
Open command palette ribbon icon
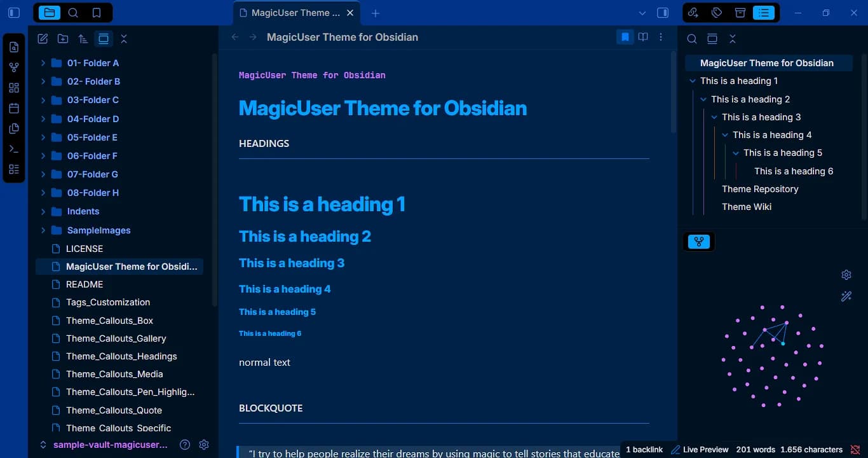(x=14, y=149)
